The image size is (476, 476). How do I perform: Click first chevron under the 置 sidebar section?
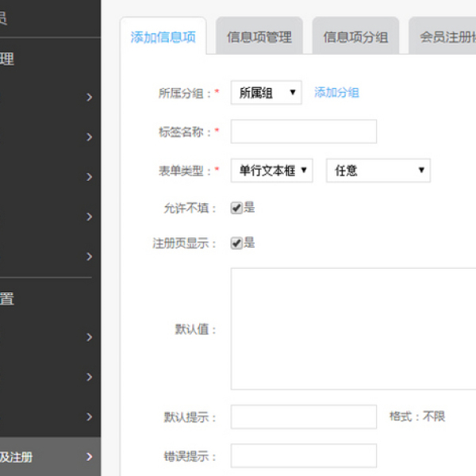point(90,337)
